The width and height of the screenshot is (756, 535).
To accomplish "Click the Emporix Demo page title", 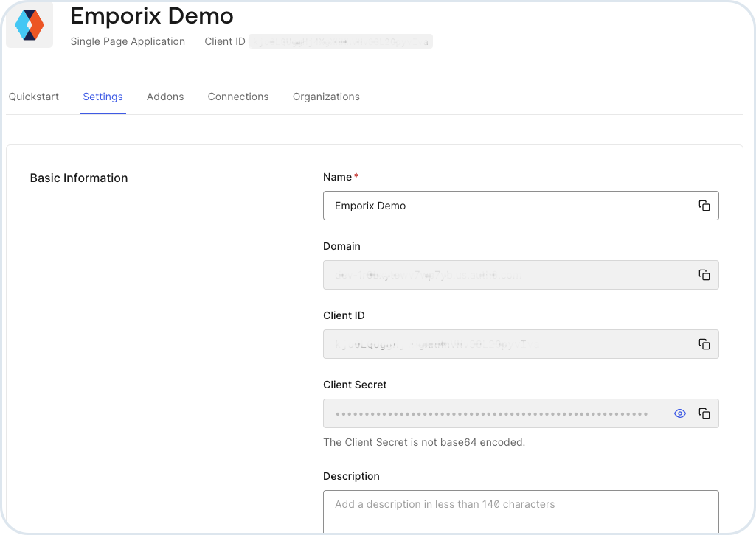I will (x=152, y=15).
